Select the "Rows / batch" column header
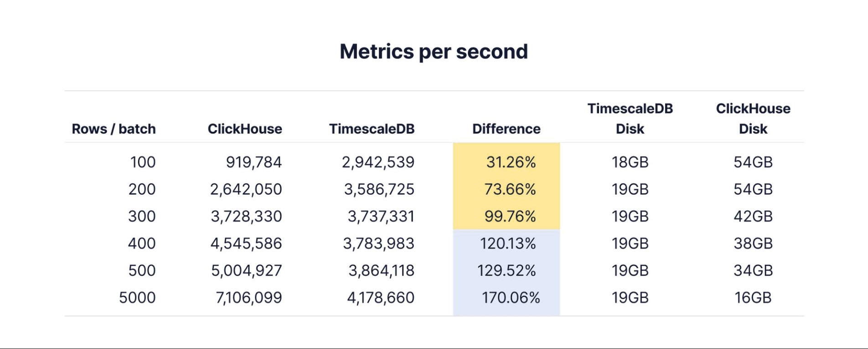Viewport: 868px width, 349px height. click(x=114, y=129)
